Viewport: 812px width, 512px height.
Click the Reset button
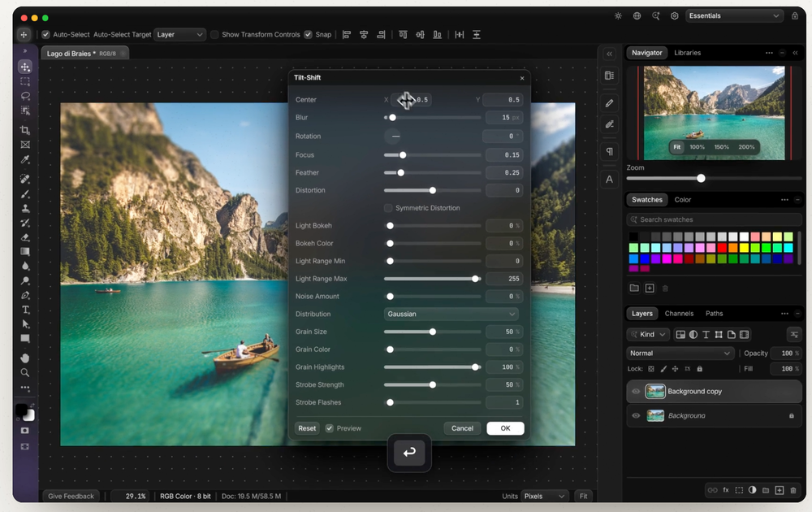coord(307,428)
